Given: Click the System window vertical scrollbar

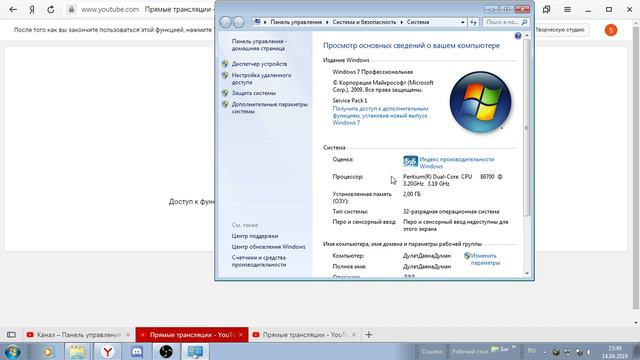Looking at the screenshot, I should click(x=527, y=127).
